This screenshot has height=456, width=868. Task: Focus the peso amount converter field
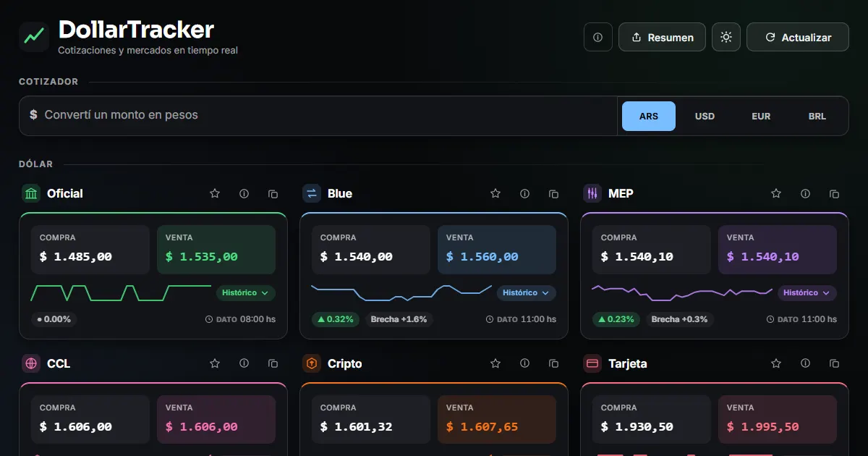coord(318,115)
